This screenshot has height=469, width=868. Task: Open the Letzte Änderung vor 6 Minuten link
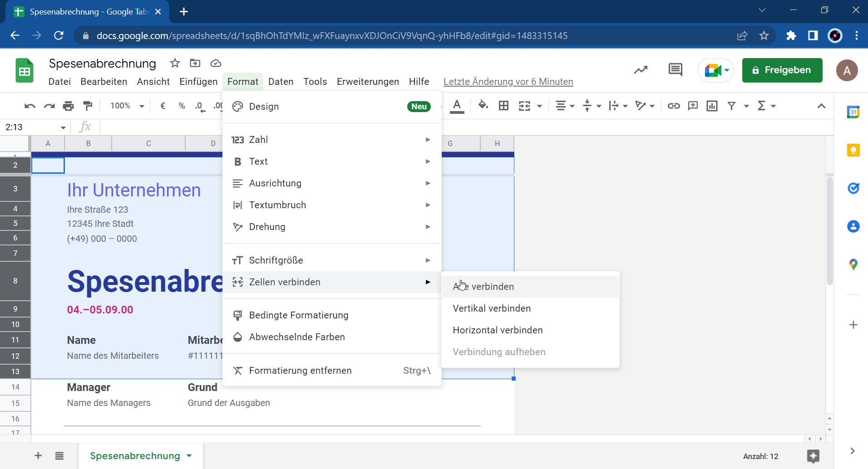pos(508,82)
